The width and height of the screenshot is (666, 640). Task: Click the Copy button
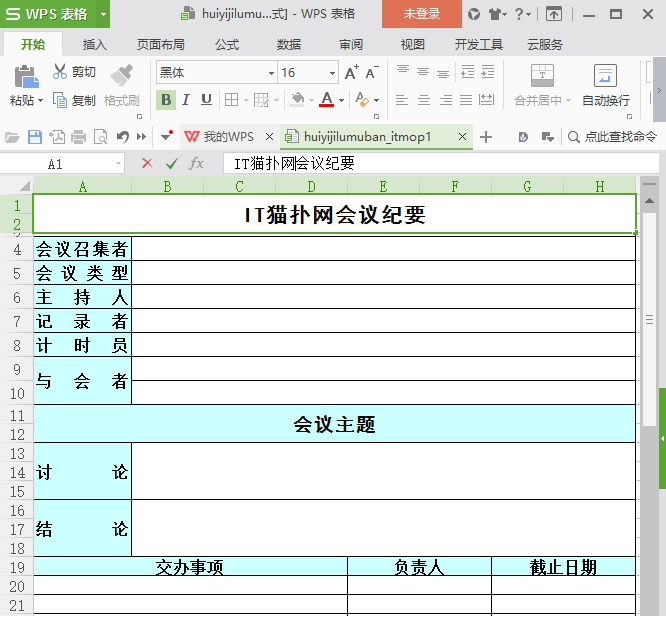(x=74, y=101)
